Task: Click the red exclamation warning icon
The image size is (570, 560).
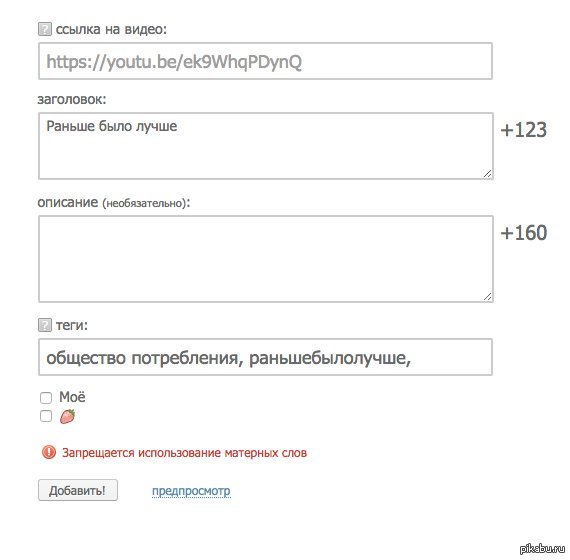Action: coord(49,452)
